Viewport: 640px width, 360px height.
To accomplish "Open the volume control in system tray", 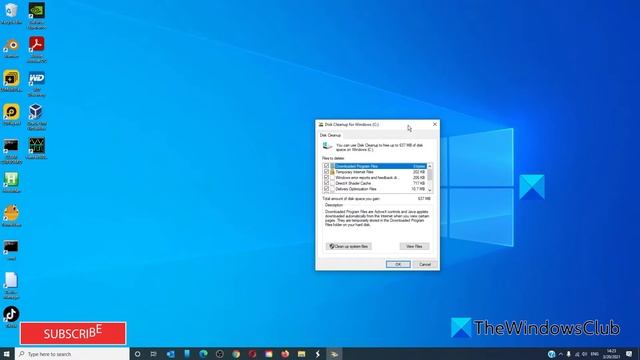I will pyautogui.click(x=584, y=354).
